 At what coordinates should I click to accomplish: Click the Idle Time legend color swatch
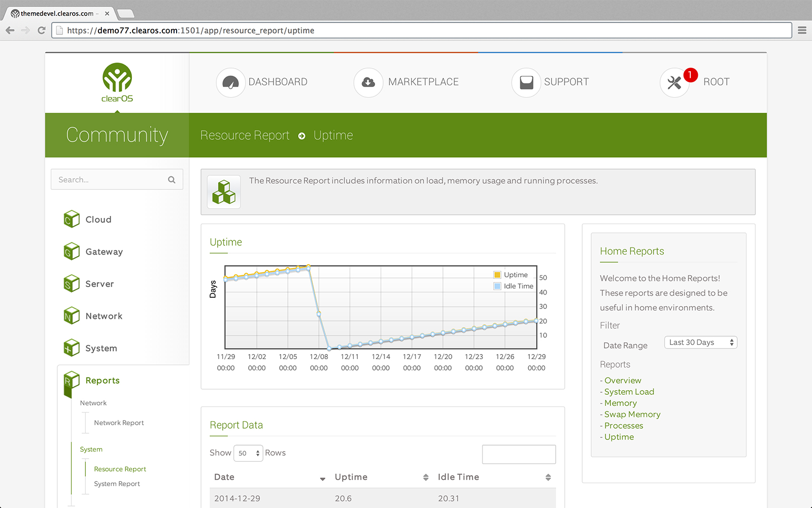[x=497, y=286]
